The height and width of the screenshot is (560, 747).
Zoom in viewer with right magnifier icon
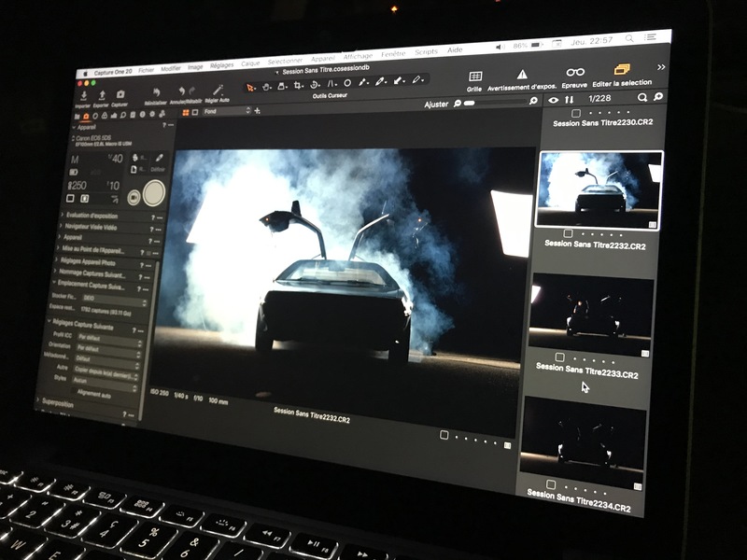click(533, 101)
